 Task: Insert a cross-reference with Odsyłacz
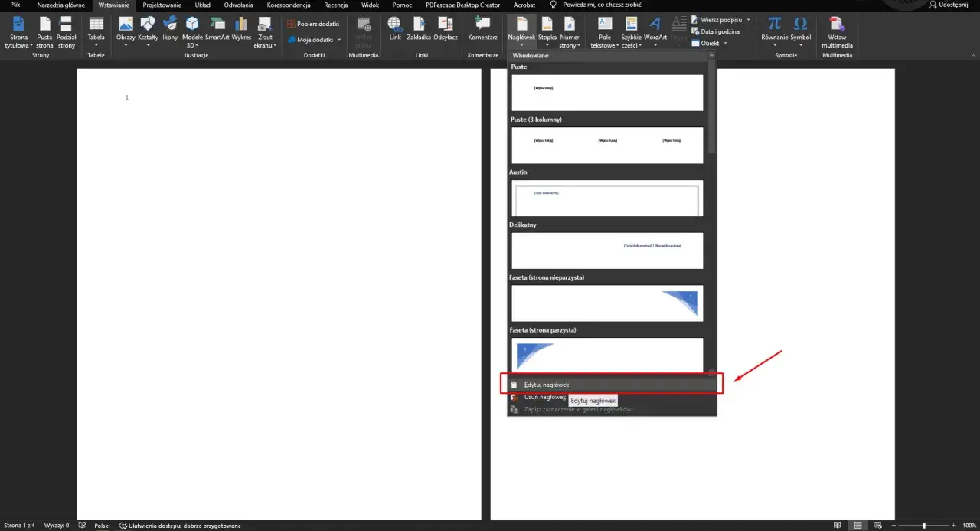(446, 29)
